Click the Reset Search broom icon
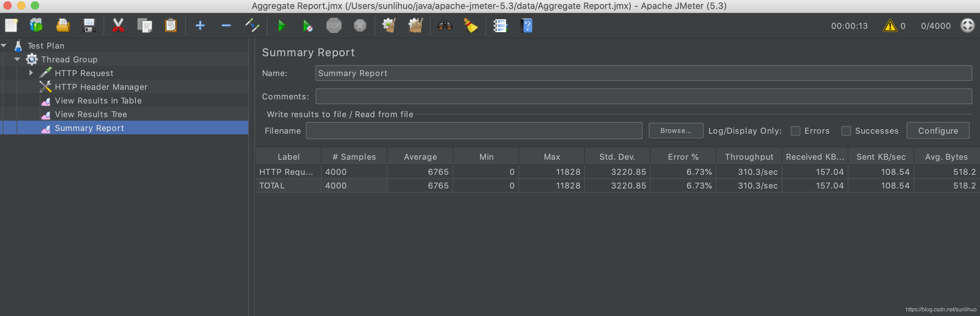Image resolution: width=980 pixels, height=316 pixels. click(x=470, y=26)
